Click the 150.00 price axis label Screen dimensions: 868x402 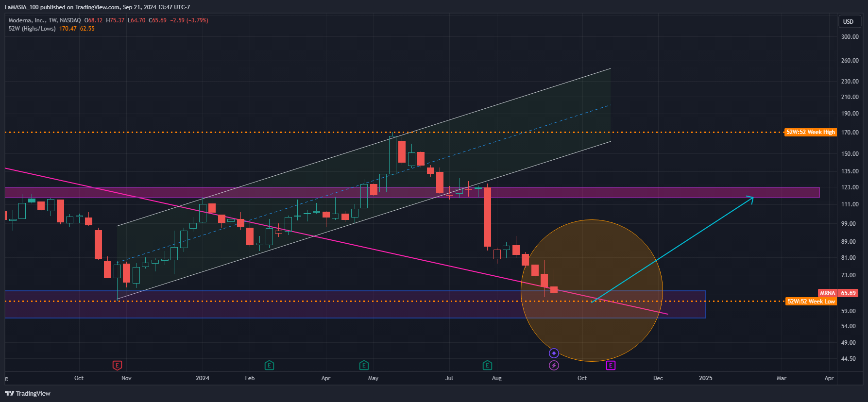click(x=850, y=154)
